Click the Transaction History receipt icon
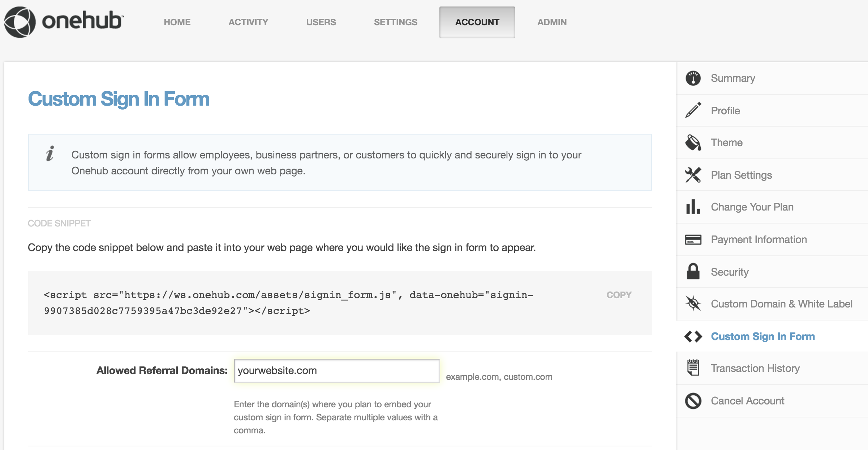Screen dimensions: 868x450 click(x=694, y=368)
